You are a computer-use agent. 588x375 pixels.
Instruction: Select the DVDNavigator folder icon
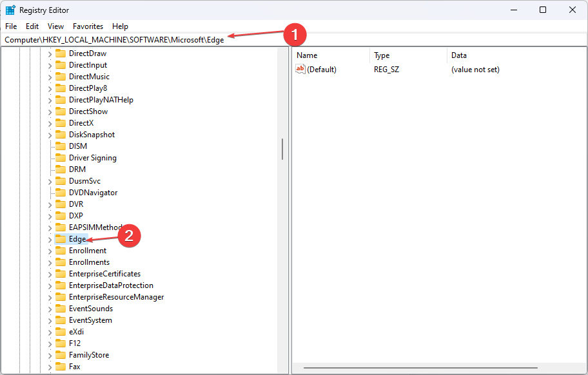(61, 193)
